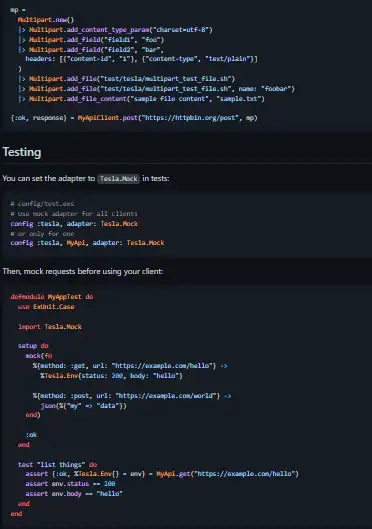Click the line 'Then, mock requests before using your client'
The image size is (372, 529).
83,272
